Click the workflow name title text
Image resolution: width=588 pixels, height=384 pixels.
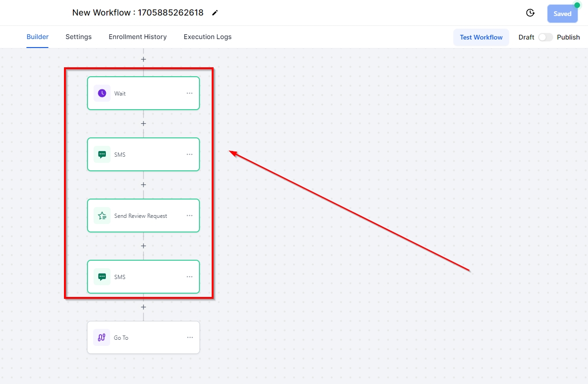tap(137, 13)
